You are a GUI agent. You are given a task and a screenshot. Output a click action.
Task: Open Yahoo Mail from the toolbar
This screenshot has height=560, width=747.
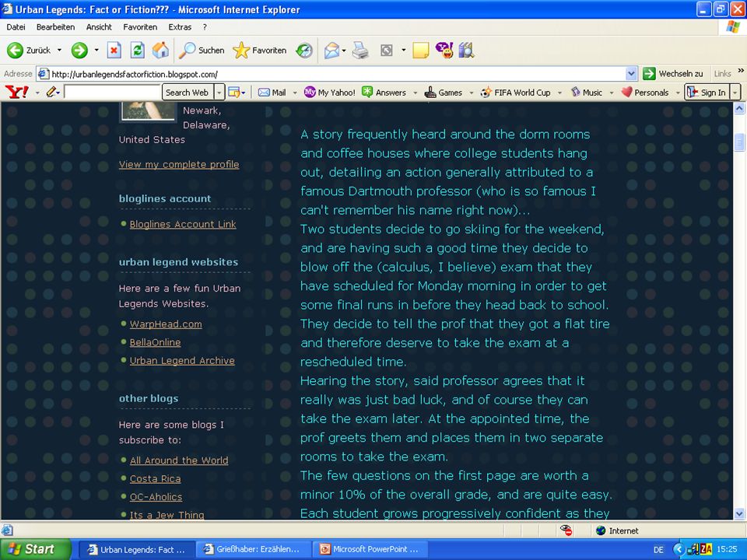[x=272, y=93]
